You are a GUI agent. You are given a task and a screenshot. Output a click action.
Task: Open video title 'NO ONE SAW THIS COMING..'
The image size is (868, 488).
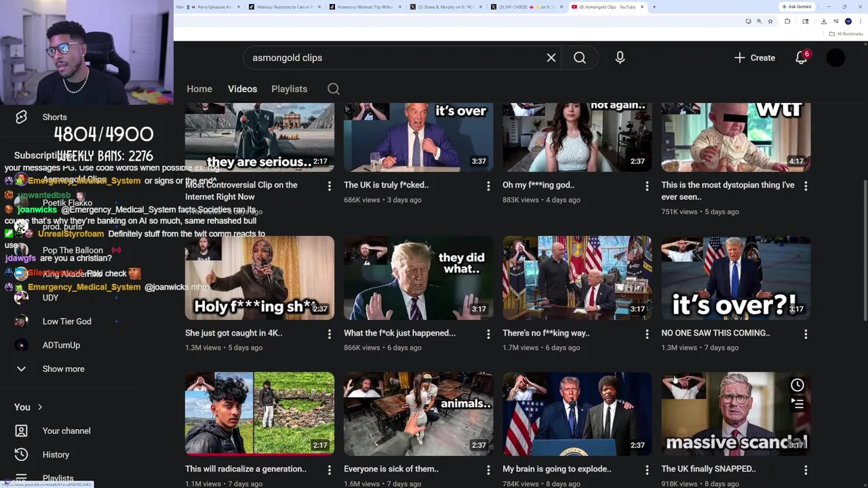coord(715,333)
